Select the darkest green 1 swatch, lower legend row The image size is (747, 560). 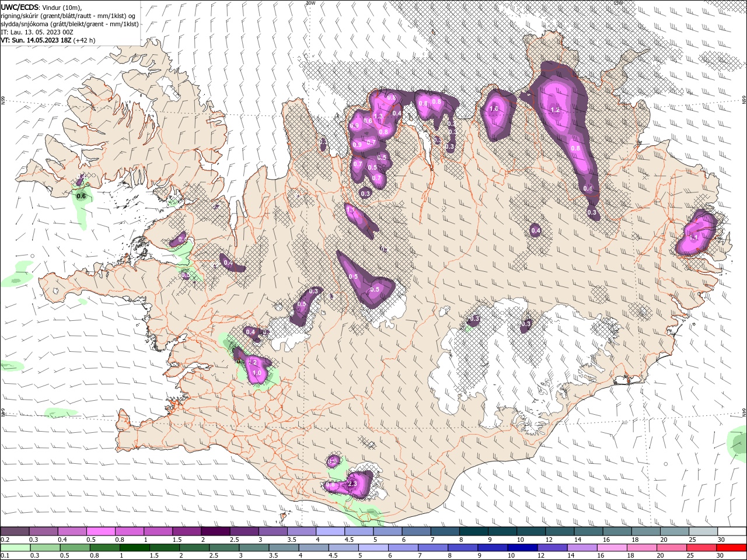[134, 548]
